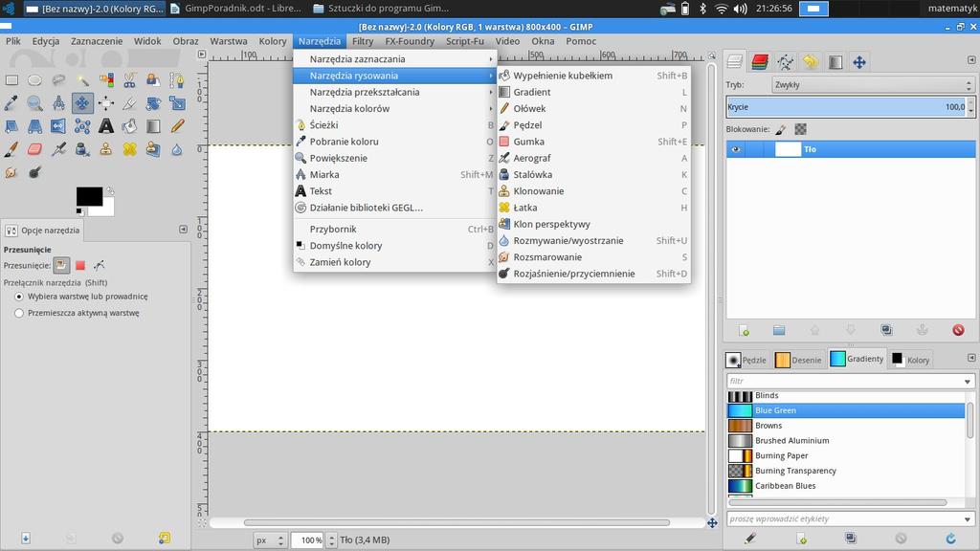Select the Move tool in toolbox
This screenshot has height=551, width=980.
click(82, 103)
